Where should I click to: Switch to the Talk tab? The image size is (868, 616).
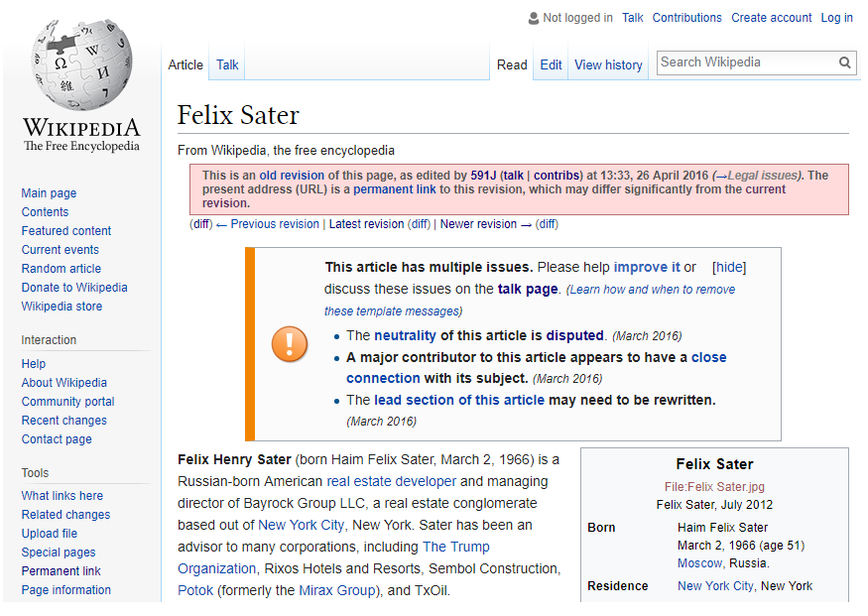227,65
